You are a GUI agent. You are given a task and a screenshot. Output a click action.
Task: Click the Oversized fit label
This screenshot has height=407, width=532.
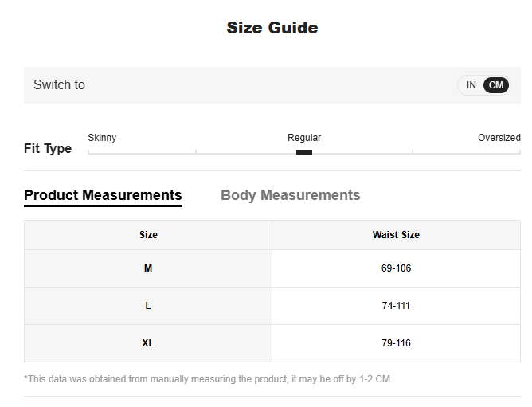tap(499, 138)
